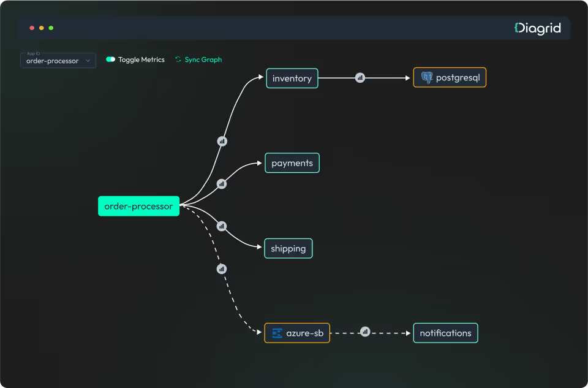588x388 pixels.
Task: Select the payments service node
Action: pyautogui.click(x=292, y=162)
